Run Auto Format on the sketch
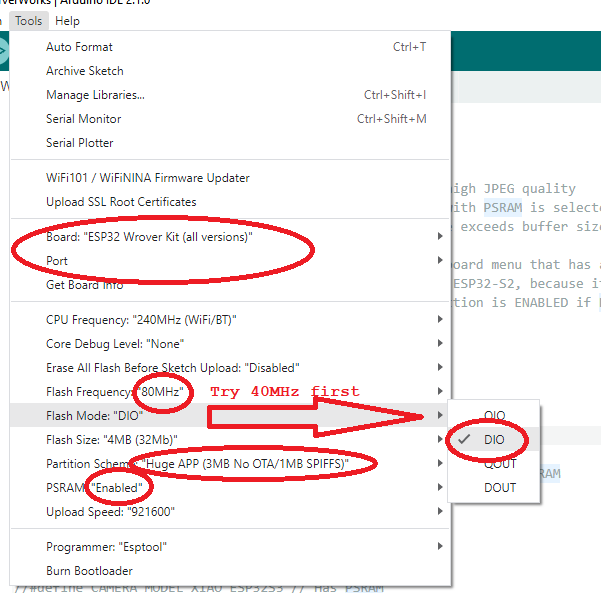The width and height of the screenshot is (601, 593). pyautogui.click(x=230, y=47)
